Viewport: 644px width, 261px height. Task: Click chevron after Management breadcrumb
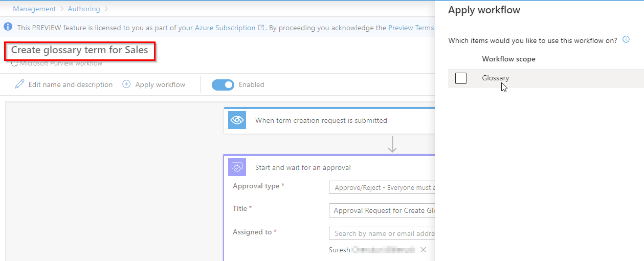[62, 9]
